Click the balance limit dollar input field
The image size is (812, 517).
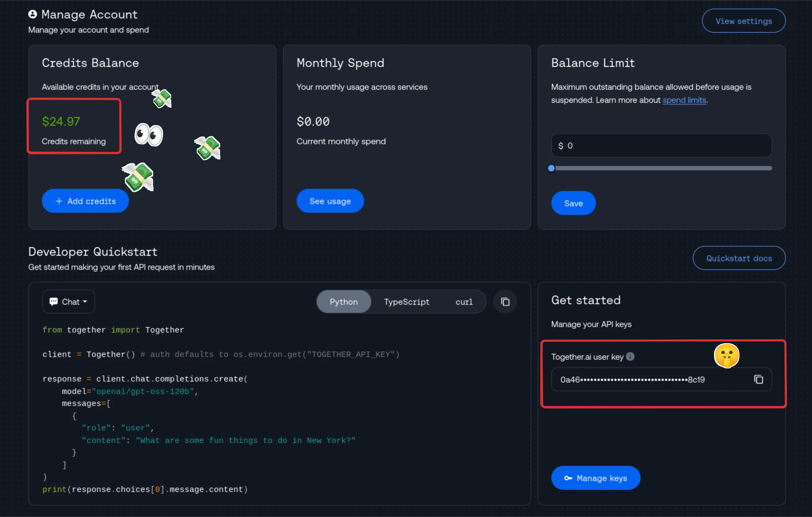(x=661, y=145)
